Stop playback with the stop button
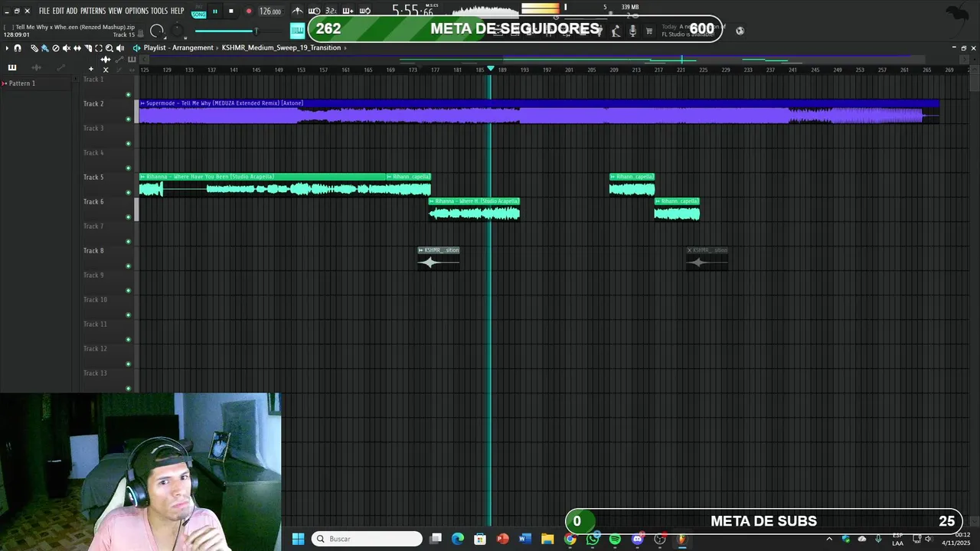The height and width of the screenshot is (551, 980). pyautogui.click(x=231, y=11)
